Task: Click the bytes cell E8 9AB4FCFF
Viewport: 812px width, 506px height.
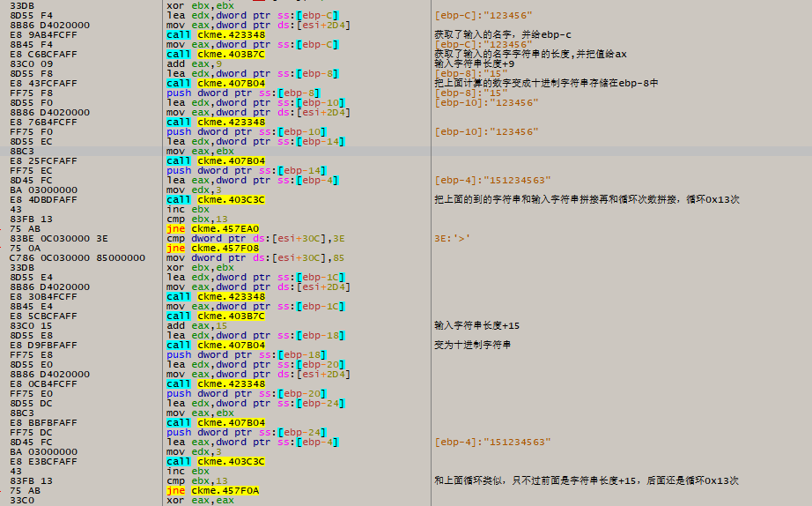Action: click(x=43, y=34)
